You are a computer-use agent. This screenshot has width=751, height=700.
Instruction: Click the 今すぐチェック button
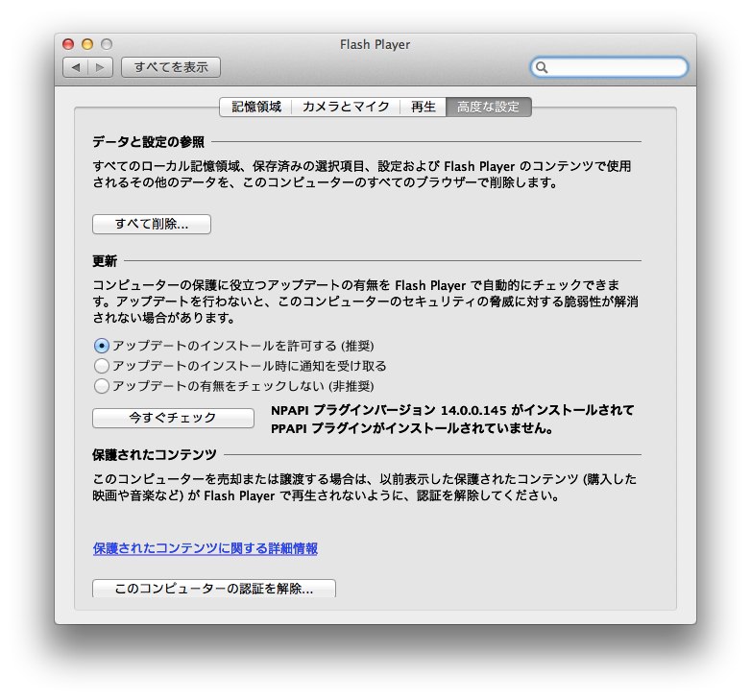[173, 418]
